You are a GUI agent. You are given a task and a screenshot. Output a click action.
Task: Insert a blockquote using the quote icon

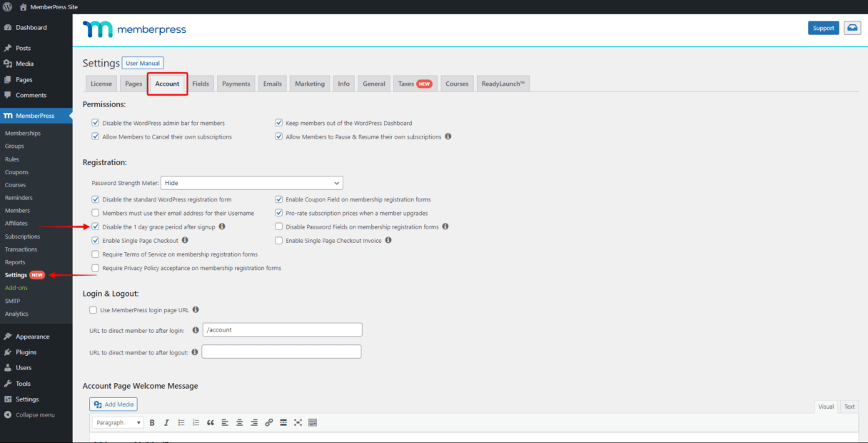point(210,422)
